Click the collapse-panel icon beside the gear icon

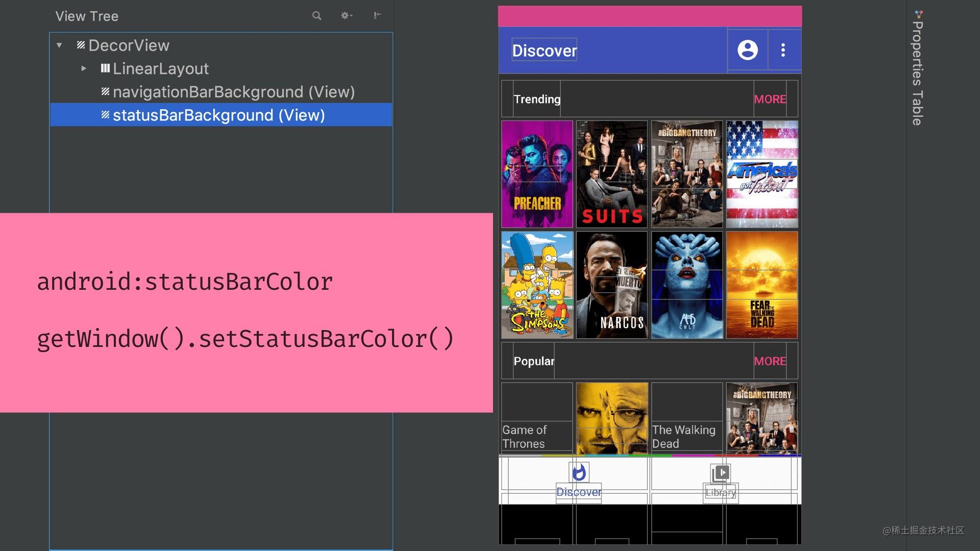tap(377, 16)
